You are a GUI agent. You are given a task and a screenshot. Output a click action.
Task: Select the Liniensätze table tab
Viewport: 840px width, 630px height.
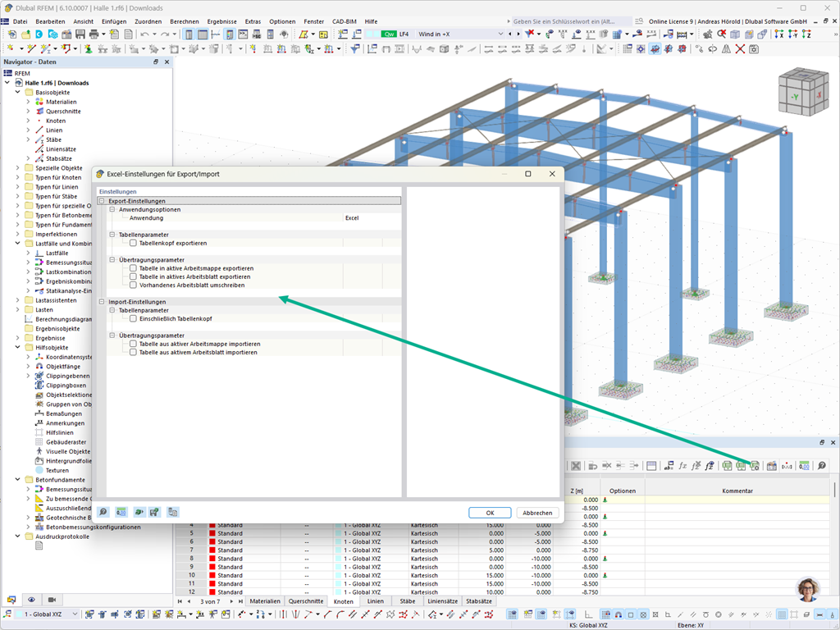(442, 601)
